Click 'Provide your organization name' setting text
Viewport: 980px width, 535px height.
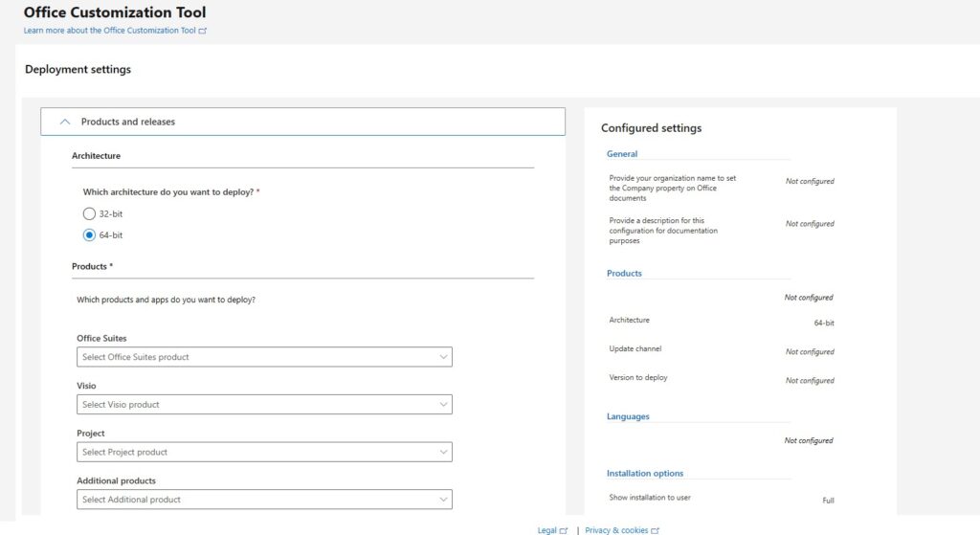(x=673, y=189)
